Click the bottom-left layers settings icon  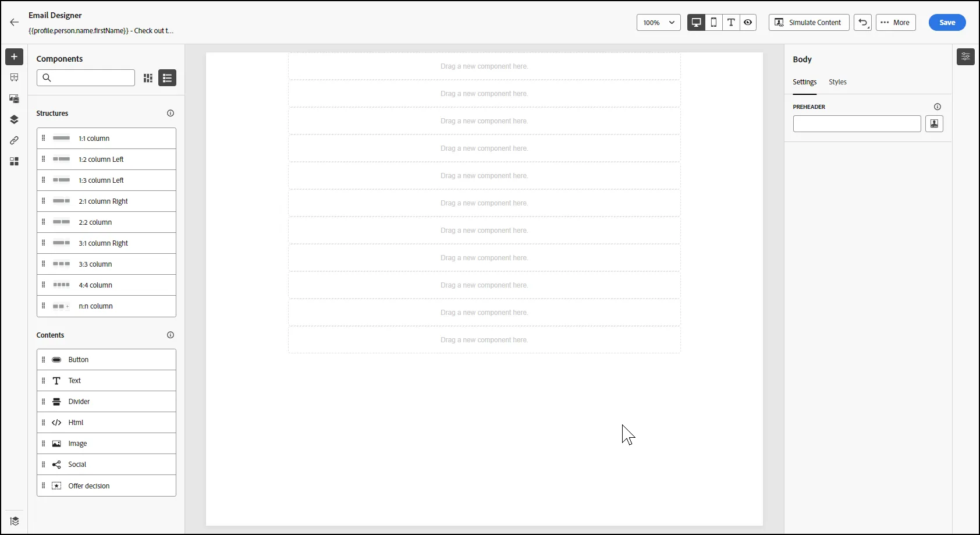(x=15, y=521)
